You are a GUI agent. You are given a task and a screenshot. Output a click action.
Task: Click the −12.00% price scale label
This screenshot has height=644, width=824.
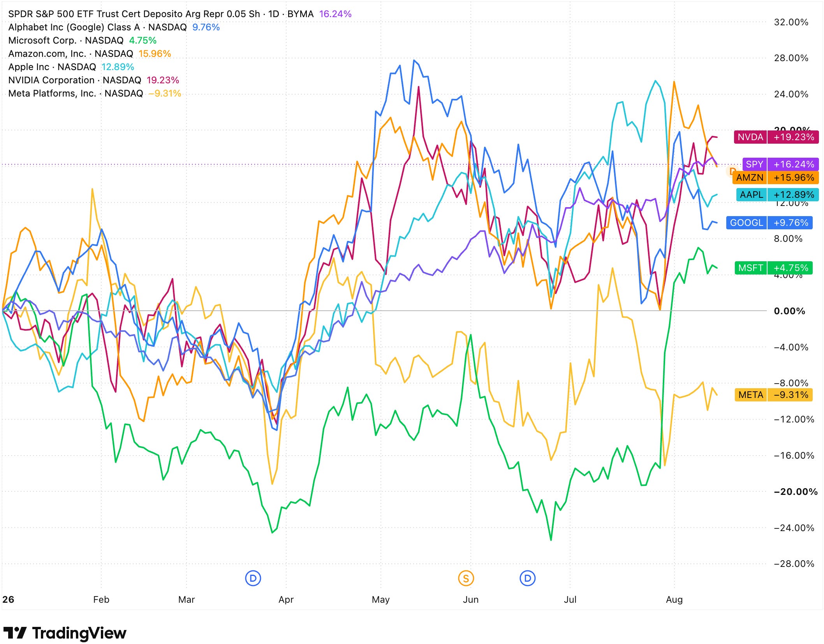point(794,419)
